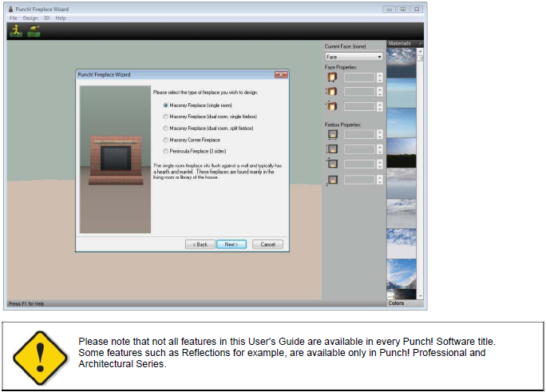Click the Punch! Fireplace Wizard title bar app icon
The height and width of the screenshot is (392, 546).
(x=11, y=9)
